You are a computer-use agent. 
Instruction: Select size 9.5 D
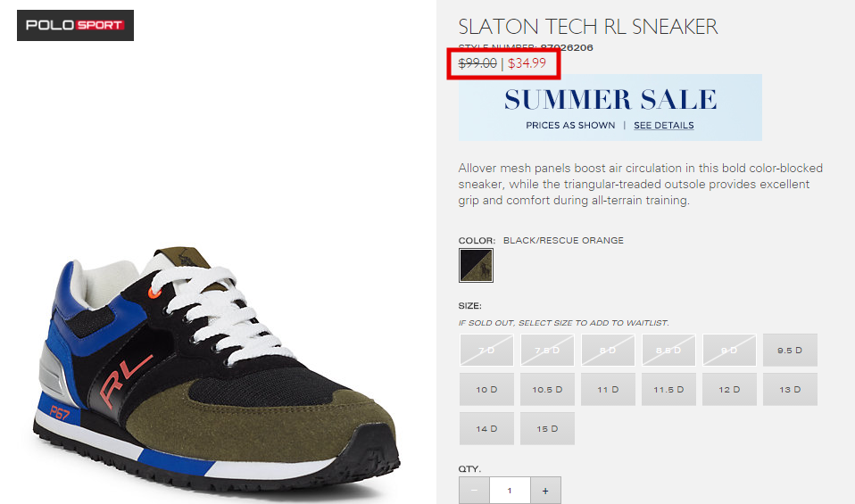tap(790, 351)
